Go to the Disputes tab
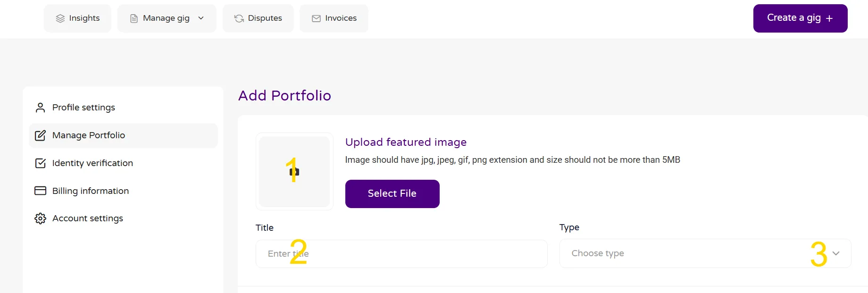 click(x=258, y=18)
